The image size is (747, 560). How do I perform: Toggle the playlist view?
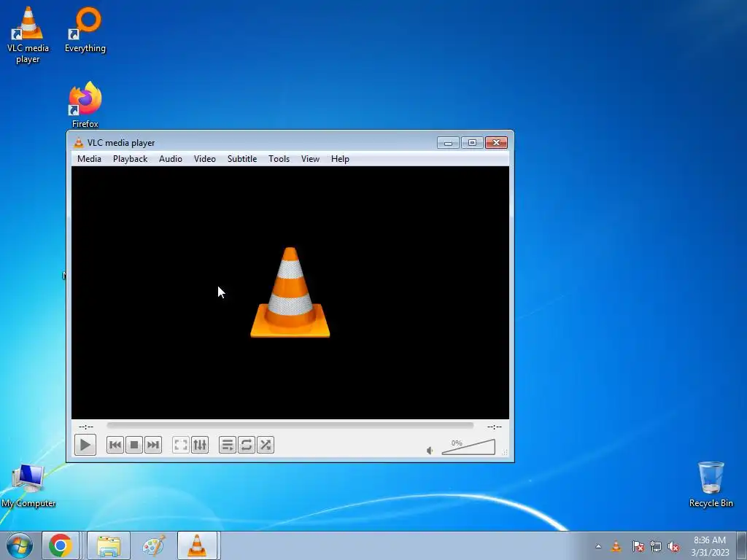(x=228, y=445)
